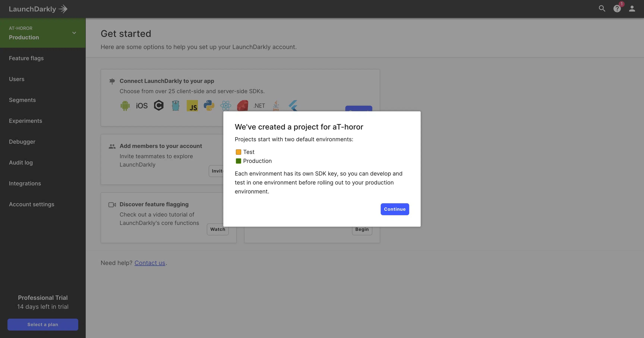
Task: Pick the Go gopher SDK icon
Action: click(176, 106)
